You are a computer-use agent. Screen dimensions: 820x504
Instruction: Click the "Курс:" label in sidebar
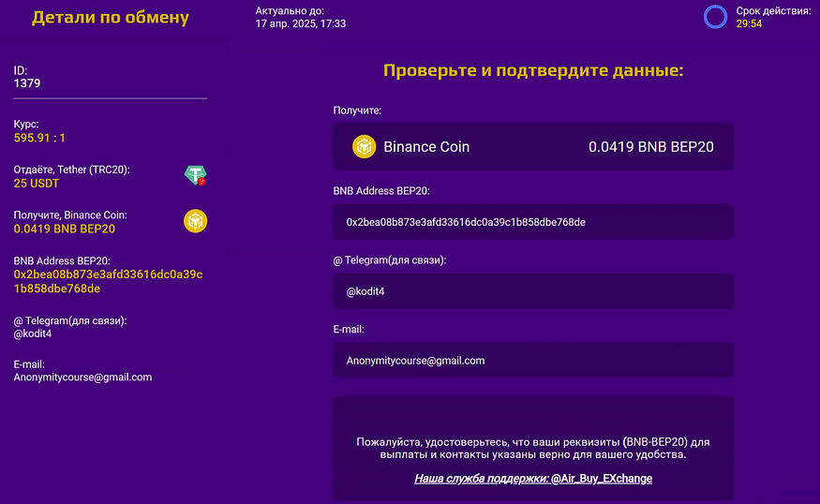pos(26,124)
